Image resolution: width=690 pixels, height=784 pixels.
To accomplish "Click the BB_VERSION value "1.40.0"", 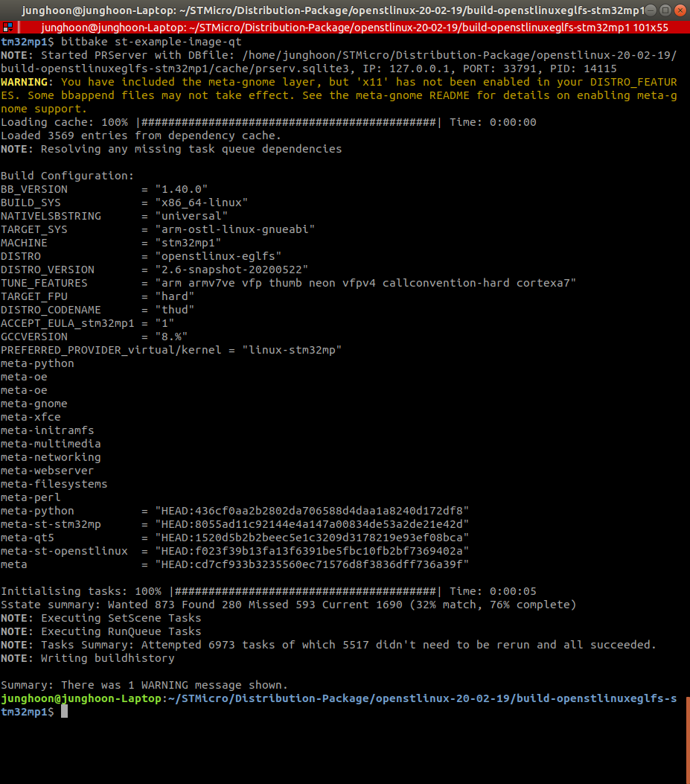I will click(x=182, y=190).
